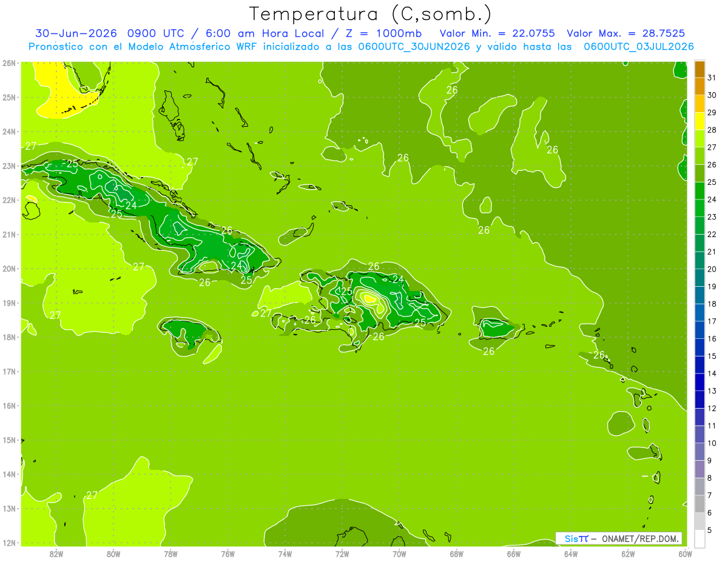Screen dimensions: 728x562
Task: Click the "15N" latitude axis label
Action: pyautogui.click(x=9, y=440)
